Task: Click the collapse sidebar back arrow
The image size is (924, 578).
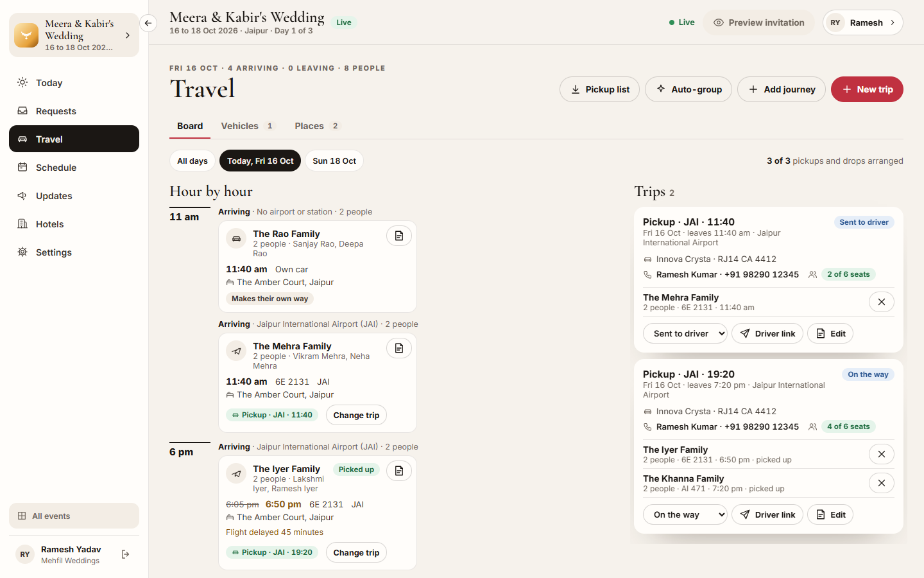Action: pos(148,23)
